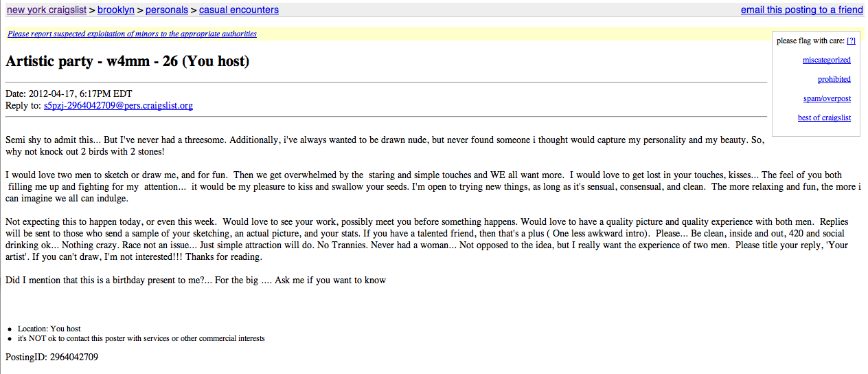Nominate the posting for best of craigslist
This screenshot has height=374, width=868.
click(x=824, y=118)
